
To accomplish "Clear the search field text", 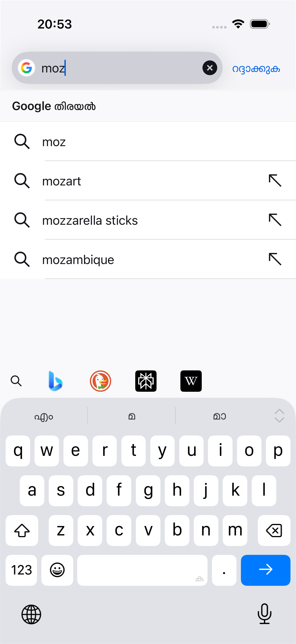I will 210,68.
